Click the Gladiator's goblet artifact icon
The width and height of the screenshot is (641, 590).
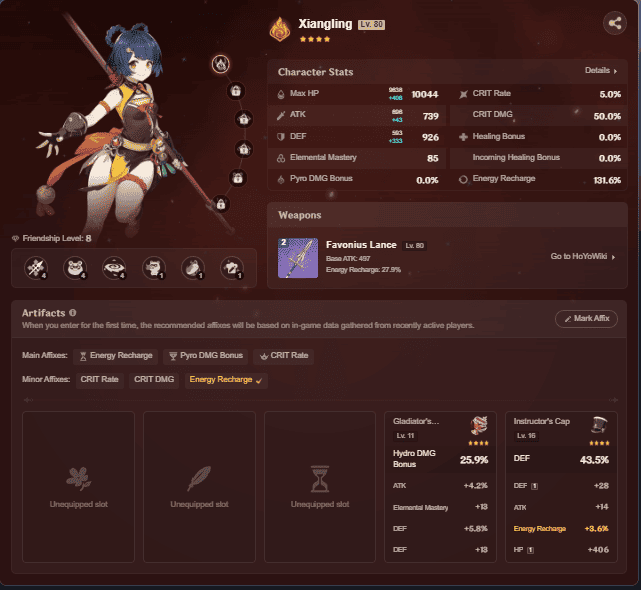[479, 426]
